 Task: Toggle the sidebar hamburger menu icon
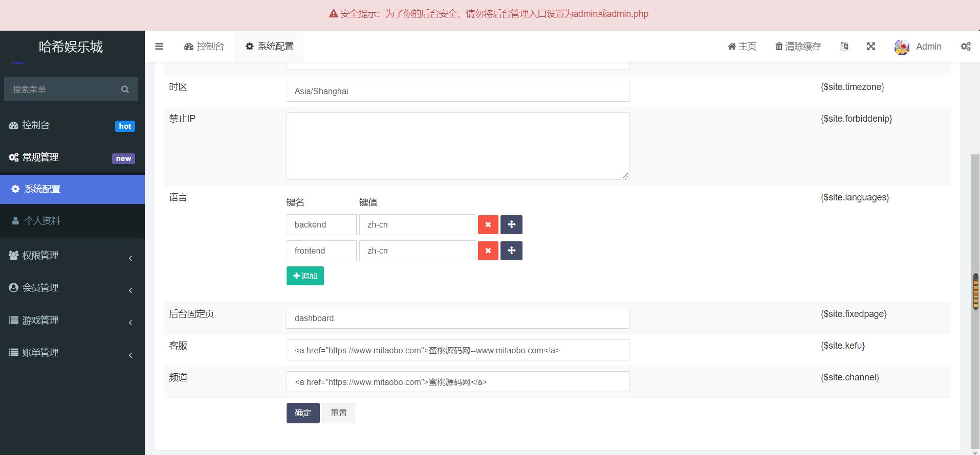(159, 47)
